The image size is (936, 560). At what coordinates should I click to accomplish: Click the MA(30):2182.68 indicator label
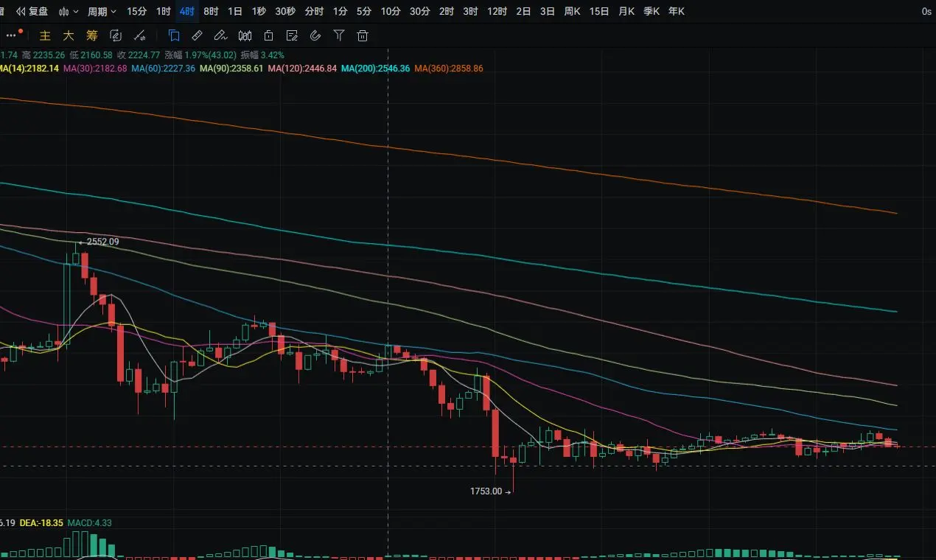[95, 69]
